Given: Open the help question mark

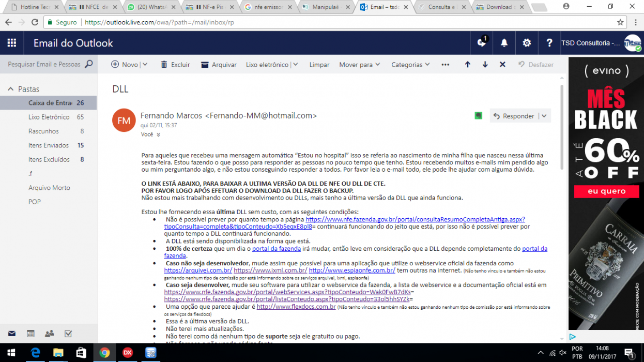Looking at the screenshot, I should coord(549,43).
